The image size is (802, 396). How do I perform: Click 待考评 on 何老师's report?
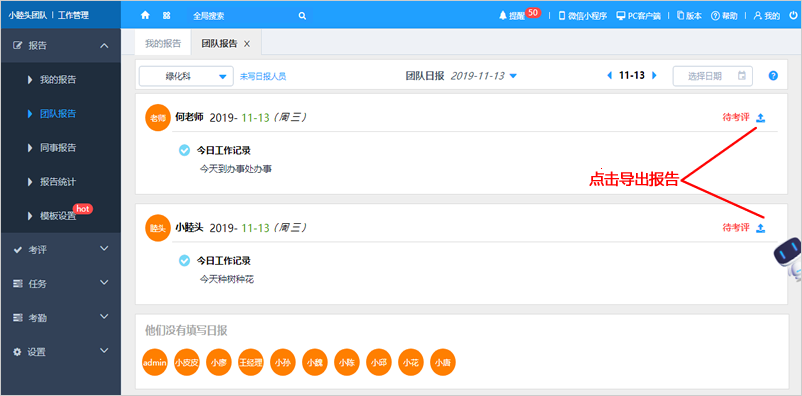coord(736,118)
